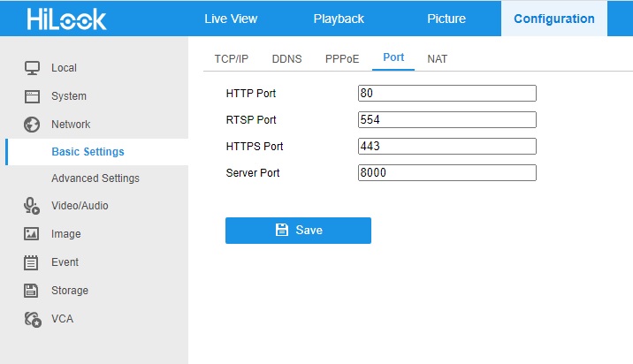Open the DDNS settings tab

click(x=286, y=59)
